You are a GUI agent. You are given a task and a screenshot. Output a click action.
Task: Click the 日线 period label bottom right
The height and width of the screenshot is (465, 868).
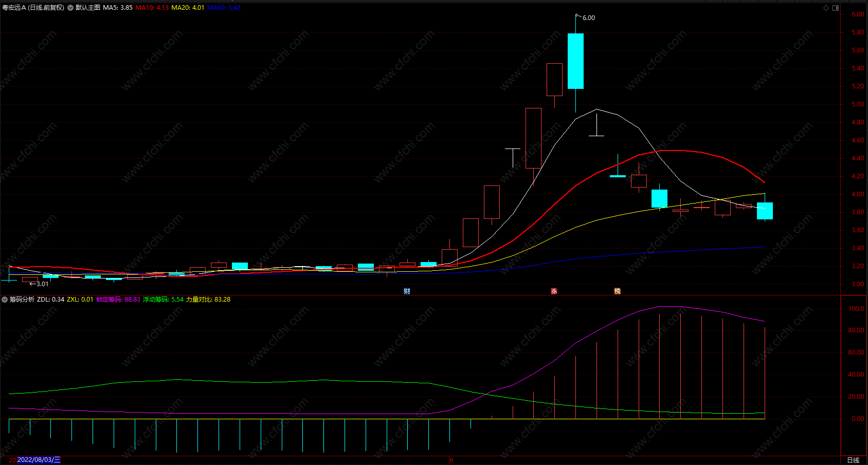(x=853, y=460)
